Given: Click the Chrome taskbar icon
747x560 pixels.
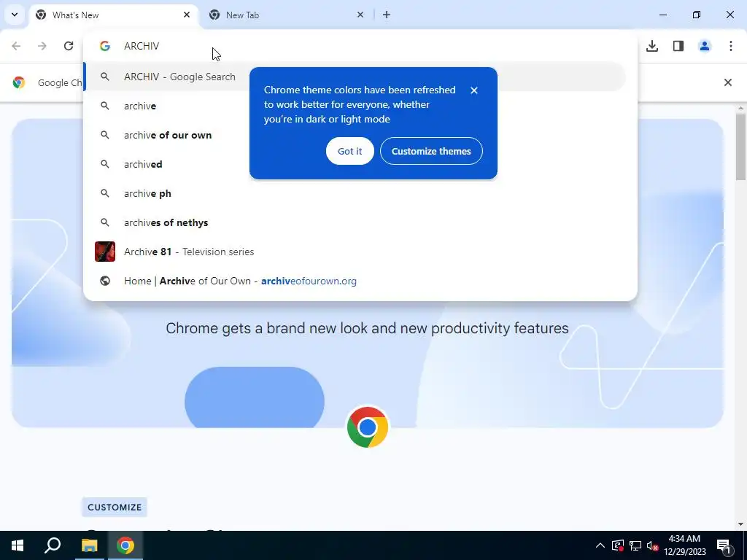Looking at the screenshot, I should (125, 545).
